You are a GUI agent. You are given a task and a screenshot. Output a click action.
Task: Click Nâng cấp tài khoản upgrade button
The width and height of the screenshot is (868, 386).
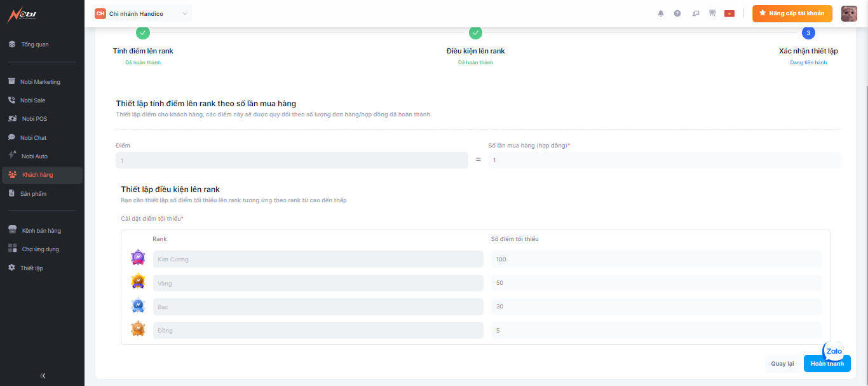(792, 13)
